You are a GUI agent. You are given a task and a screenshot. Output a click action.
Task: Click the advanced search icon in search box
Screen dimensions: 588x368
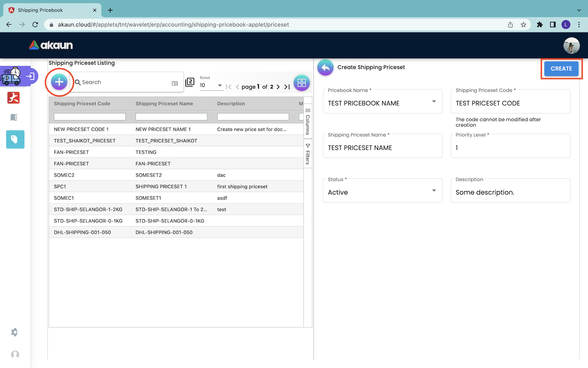click(175, 83)
